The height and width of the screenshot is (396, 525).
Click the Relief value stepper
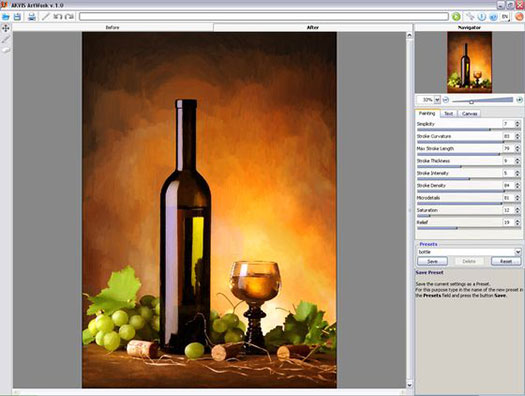tap(517, 222)
